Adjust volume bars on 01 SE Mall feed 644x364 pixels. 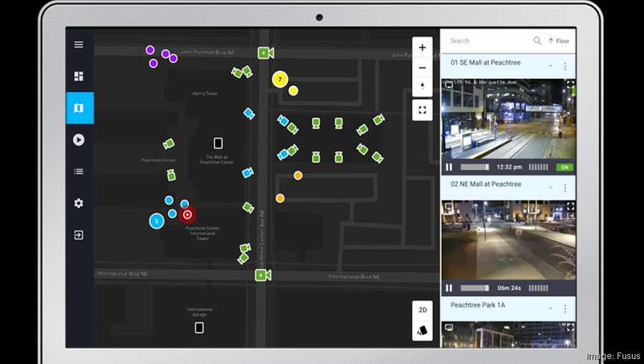point(538,167)
